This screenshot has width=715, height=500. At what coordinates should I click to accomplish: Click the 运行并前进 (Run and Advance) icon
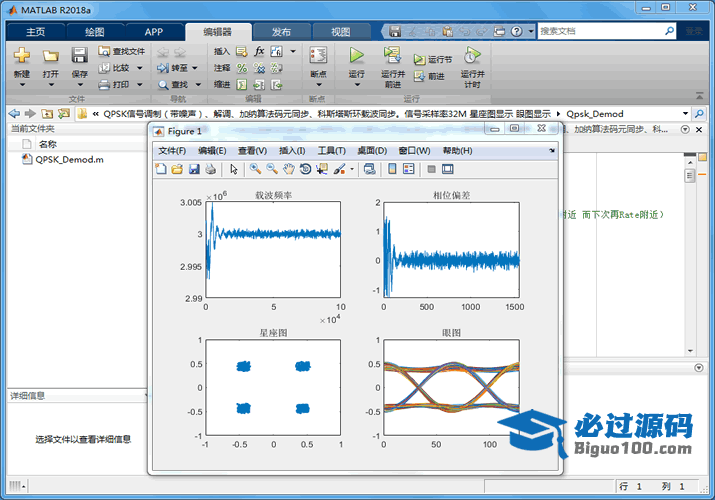click(x=392, y=56)
